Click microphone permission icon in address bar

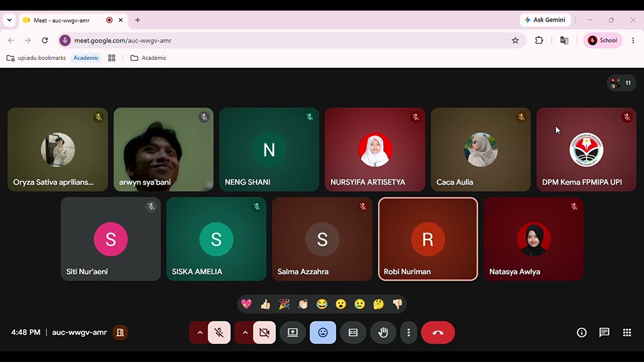(65, 40)
